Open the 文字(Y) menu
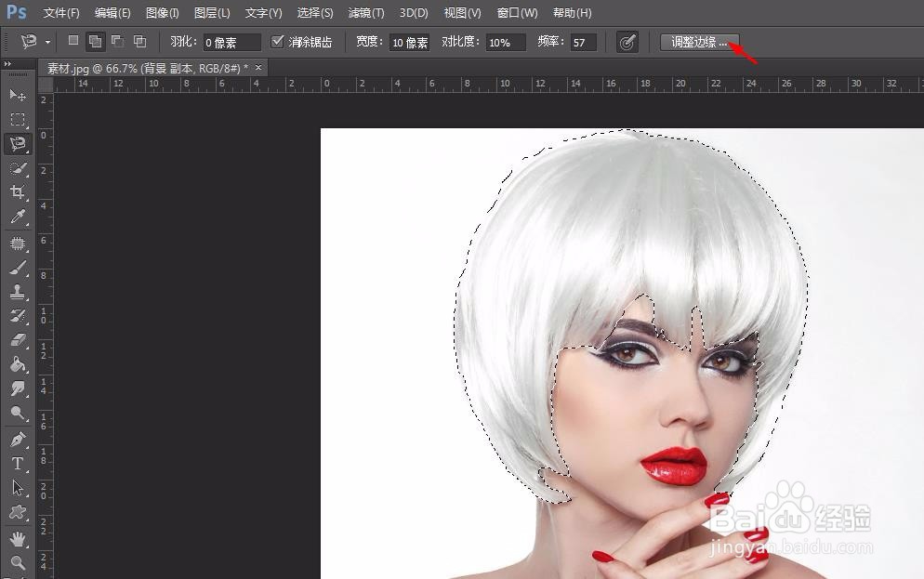The height and width of the screenshot is (579, 924). pos(263,12)
